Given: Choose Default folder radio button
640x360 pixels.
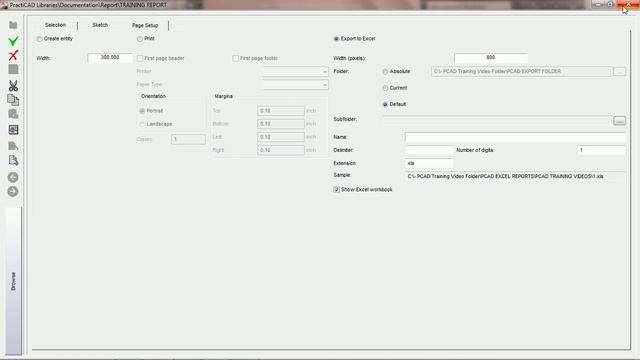Looking at the screenshot, I should click(x=385, y=104).
